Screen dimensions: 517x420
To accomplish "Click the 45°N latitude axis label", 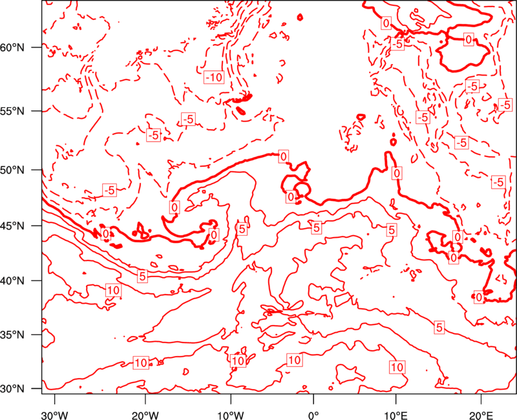I will tap(12, 226).
